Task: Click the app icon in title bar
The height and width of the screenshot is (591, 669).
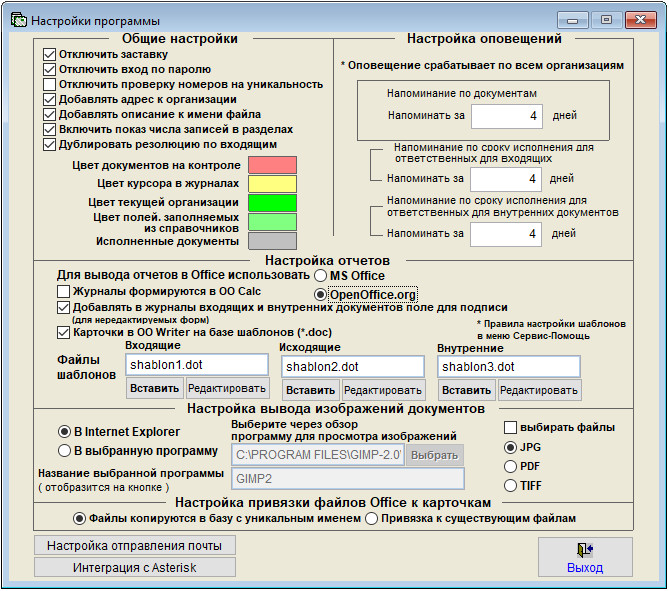Action: click(19, 20)
